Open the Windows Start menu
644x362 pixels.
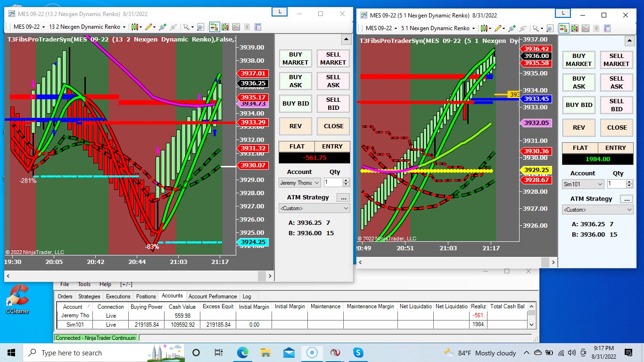pos(11,353)
